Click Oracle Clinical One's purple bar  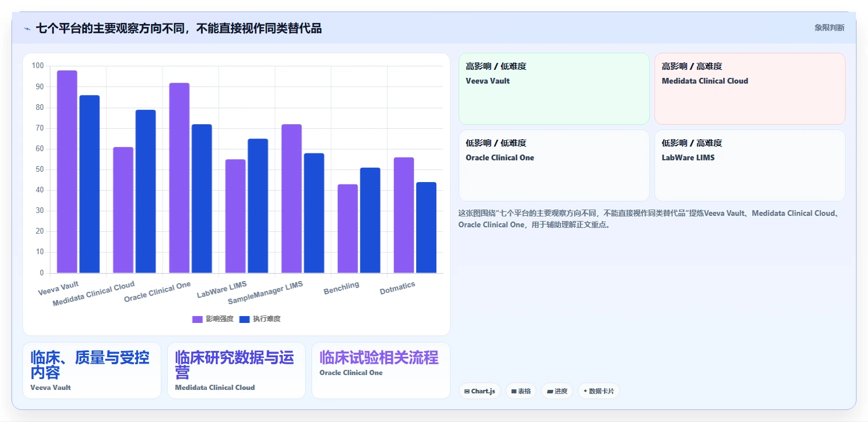(x=179, y=178)
